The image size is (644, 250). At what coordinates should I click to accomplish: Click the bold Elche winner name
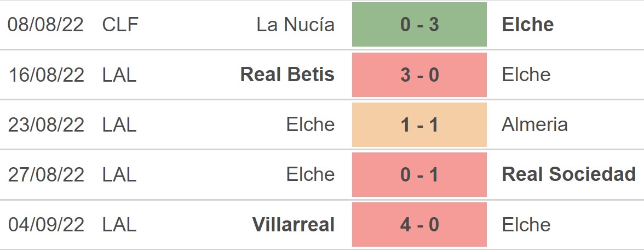click(527, 25)
